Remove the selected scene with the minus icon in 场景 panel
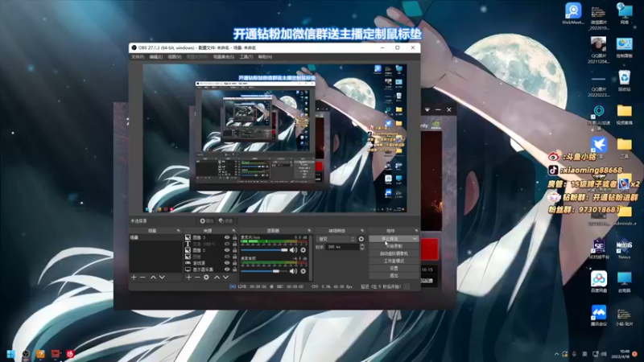The image size is (644, 362). [142, 278]
